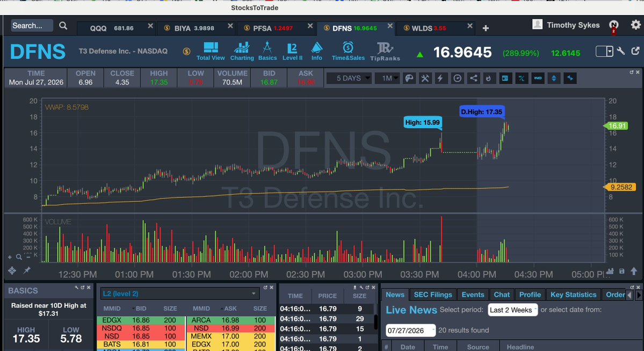Viewport: 644px width, 351px height.
Task: Close the BASICS panel
Action: tap(88, 287)
